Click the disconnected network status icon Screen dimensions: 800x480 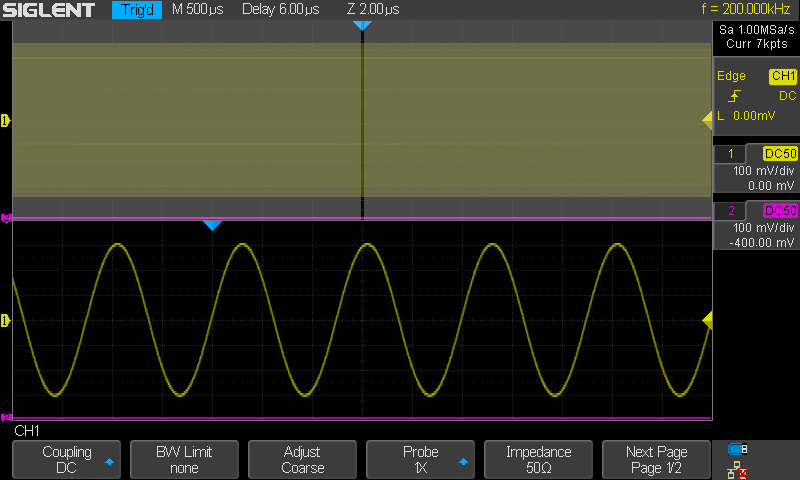(737, 470)
